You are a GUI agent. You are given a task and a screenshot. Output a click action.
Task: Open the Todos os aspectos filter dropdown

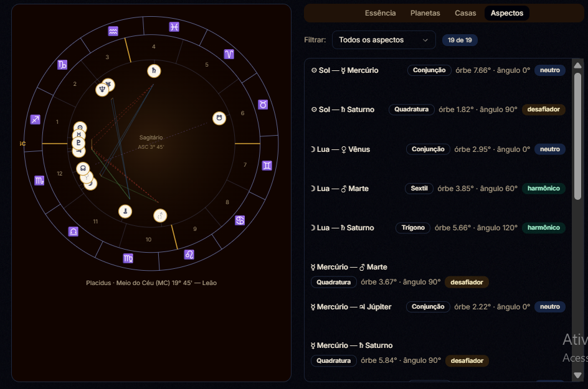coord(384,40)
